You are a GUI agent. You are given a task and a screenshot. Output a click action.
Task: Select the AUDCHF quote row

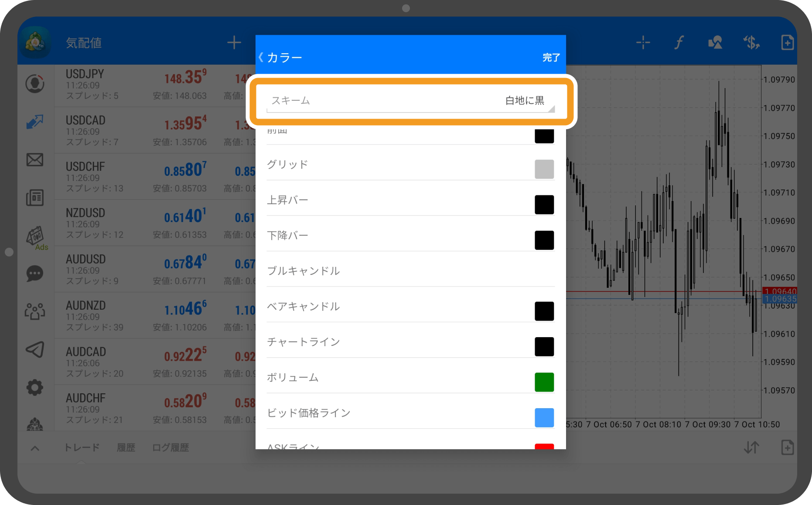pyautogui.click(x=155, y=408)
